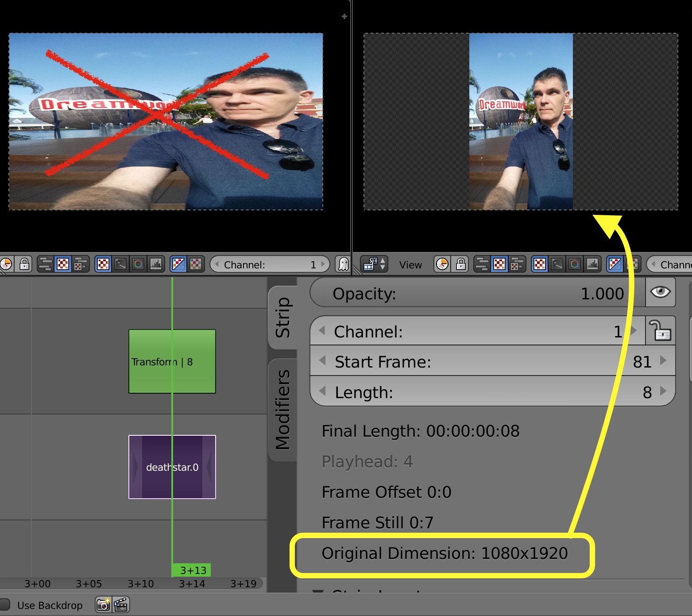Choose Luma Waveform display mode in the right header
Viewport: 692px width, 616px height.
coord(557,264)
